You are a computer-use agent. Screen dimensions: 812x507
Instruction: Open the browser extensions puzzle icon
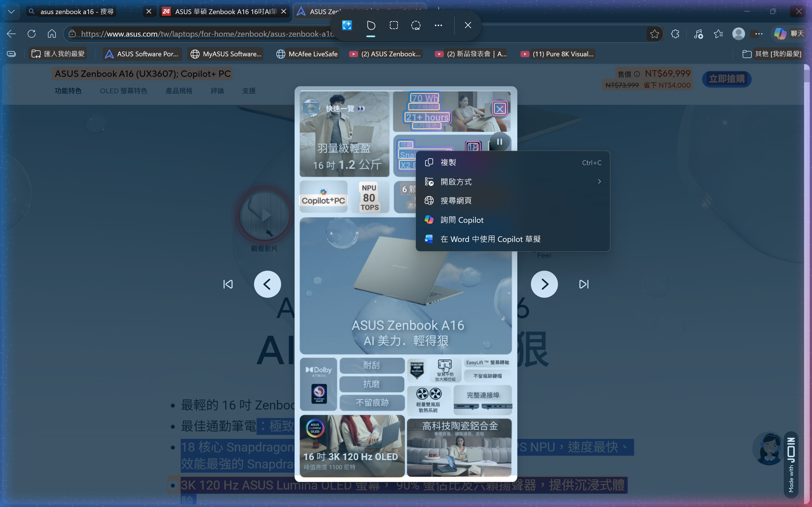[x=675, y=34]
